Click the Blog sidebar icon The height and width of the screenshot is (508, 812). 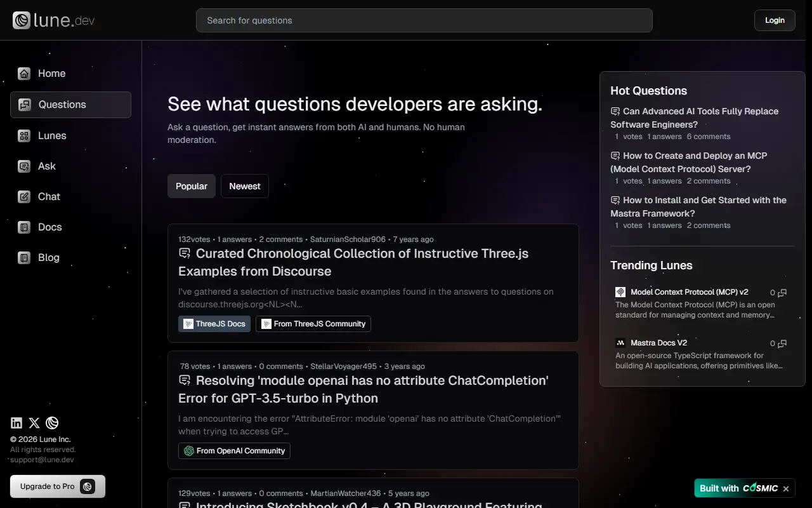click(x=24, y=258)
